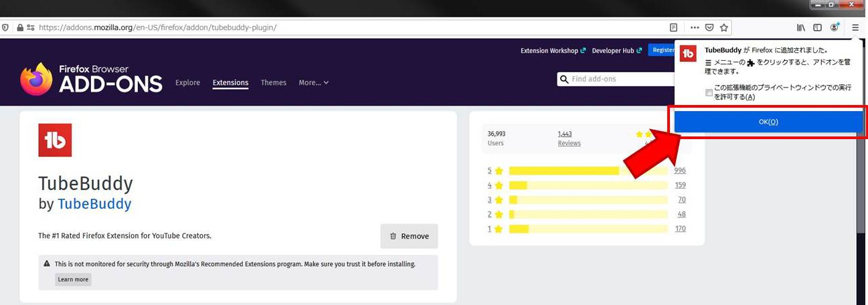This screenshot has width=868, height=305.
Task: Select the Extensions tab
Action: (230, 83)
